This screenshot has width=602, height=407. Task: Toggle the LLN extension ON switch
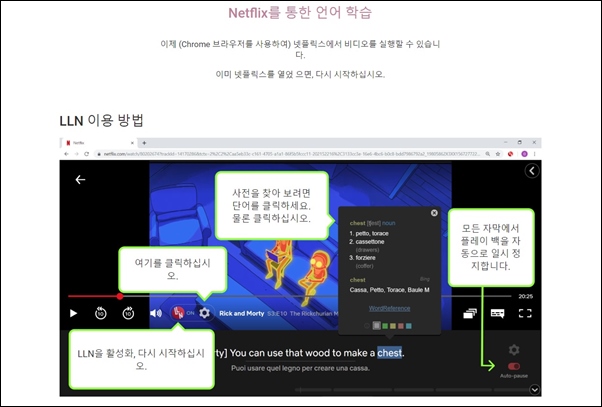[183, 313]
